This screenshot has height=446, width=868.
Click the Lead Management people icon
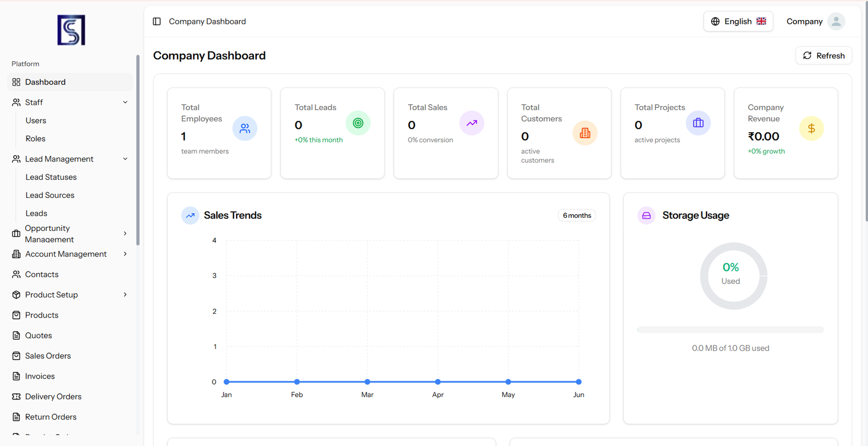16,159
